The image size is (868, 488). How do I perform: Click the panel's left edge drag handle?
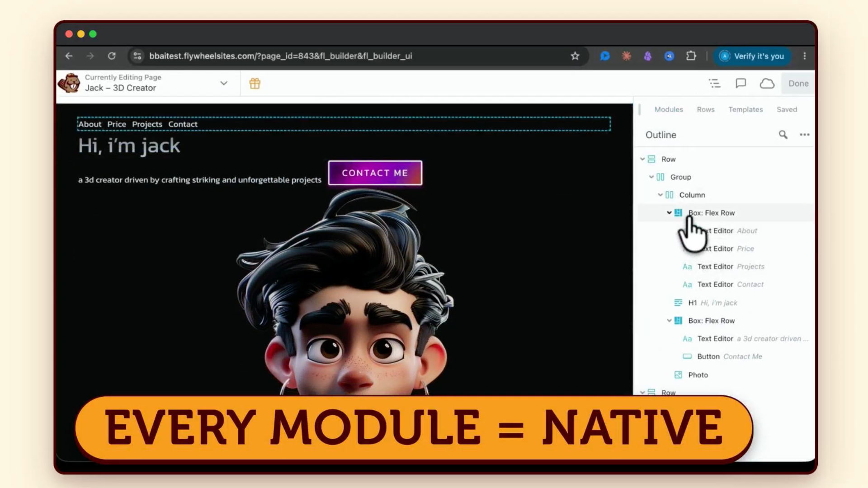640,109
